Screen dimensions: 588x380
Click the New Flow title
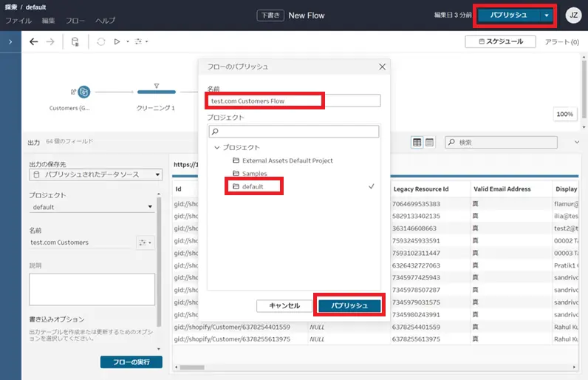click(x=307, y=16)
